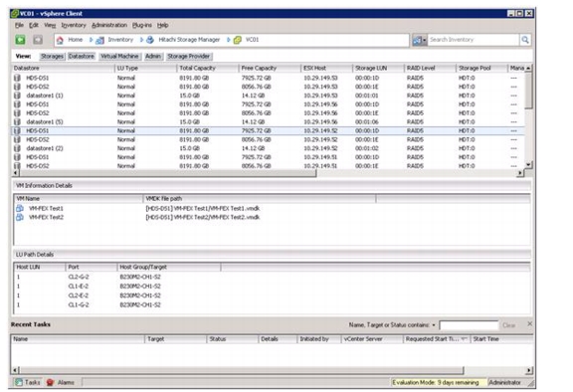Switch to the Admin view
The height and width of the screenshot is (392, 573).
pos(153,57)
